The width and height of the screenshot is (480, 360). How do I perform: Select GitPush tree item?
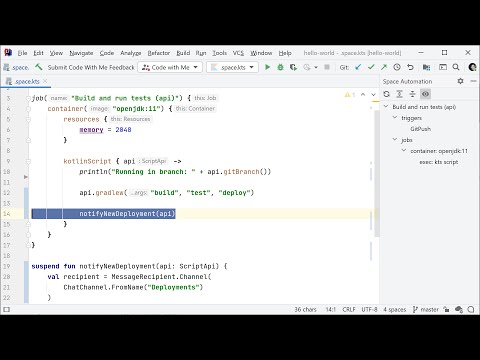point(420,129)
